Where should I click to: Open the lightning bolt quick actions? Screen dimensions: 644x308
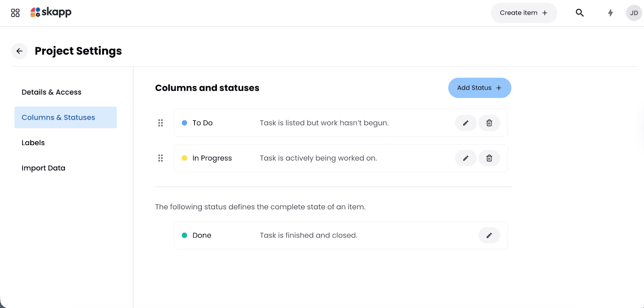click(x=610, y=13)
